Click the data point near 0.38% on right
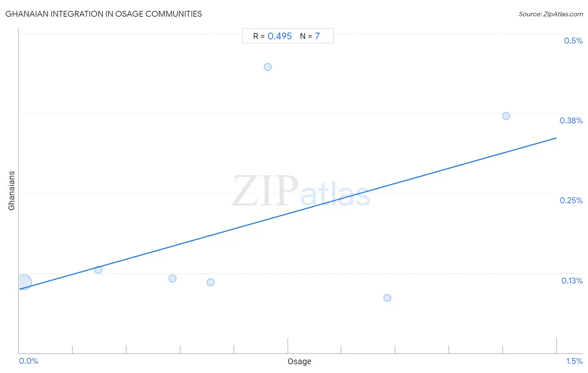Screen dimensions: 588x373 click(x=506, y=116)
